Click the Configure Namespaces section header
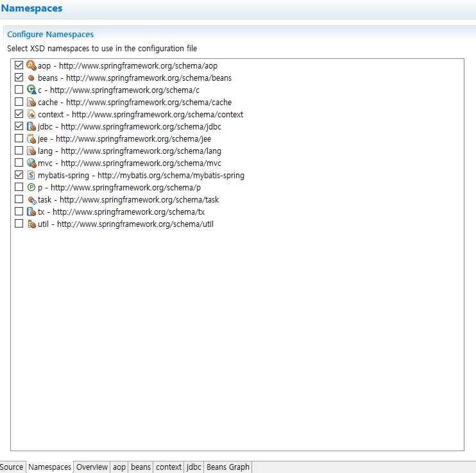The image size is (476, 473). pyautogui.click(x=51, y=34)
